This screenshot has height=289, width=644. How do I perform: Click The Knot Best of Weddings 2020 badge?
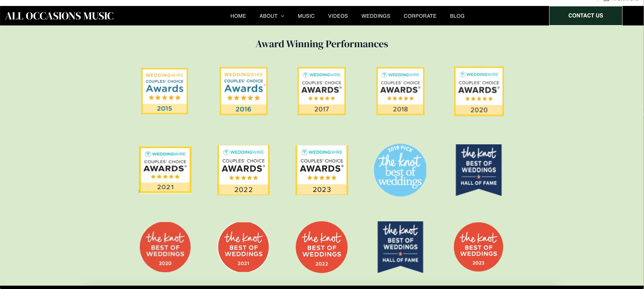click(165, 247)
